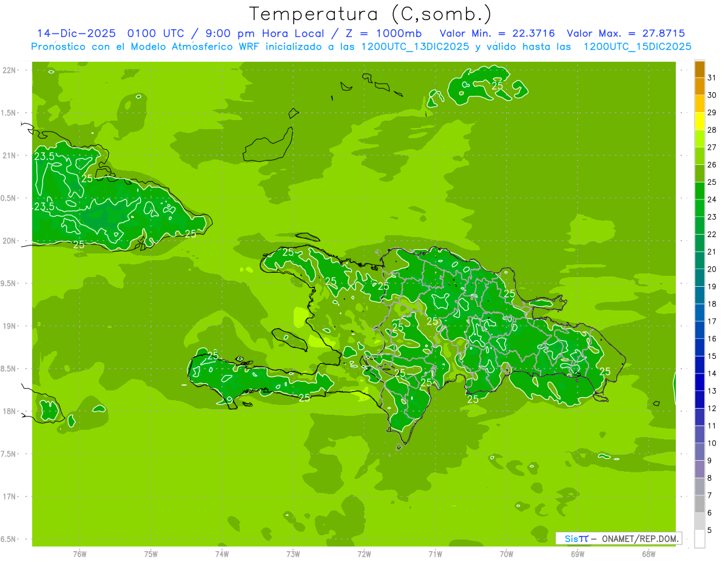
Task: Click the "Valor Max. = 27.8715" readout
Action: [x=626, y=33]
